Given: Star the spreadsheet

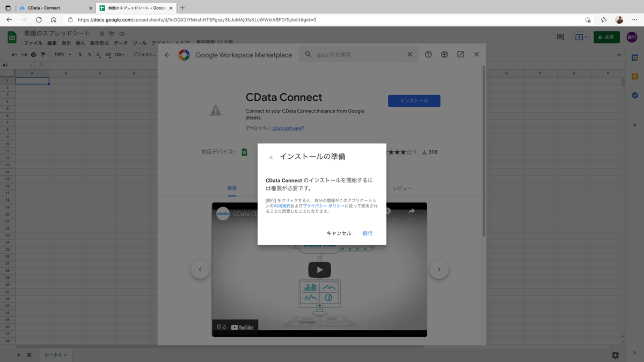Looking at the screenshot, I should (x=102, y=34).
